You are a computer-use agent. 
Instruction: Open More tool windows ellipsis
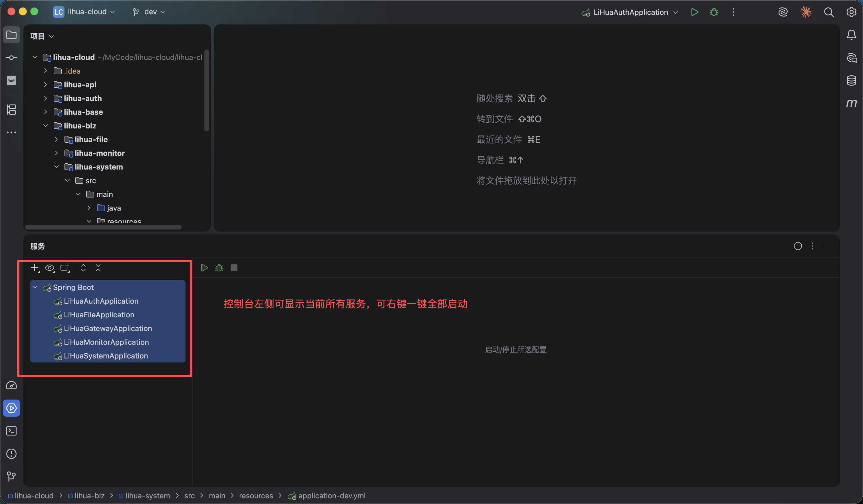click(x=11, y=132)
